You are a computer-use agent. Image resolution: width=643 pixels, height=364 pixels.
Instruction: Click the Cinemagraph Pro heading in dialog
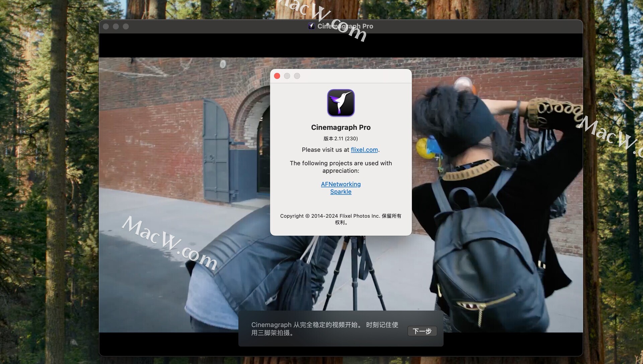click(341, 127)
